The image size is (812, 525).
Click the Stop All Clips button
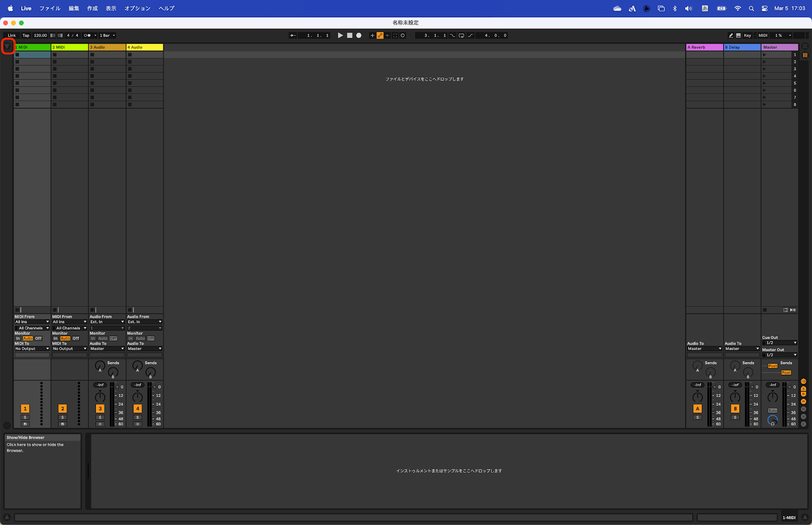coord(765,310)
